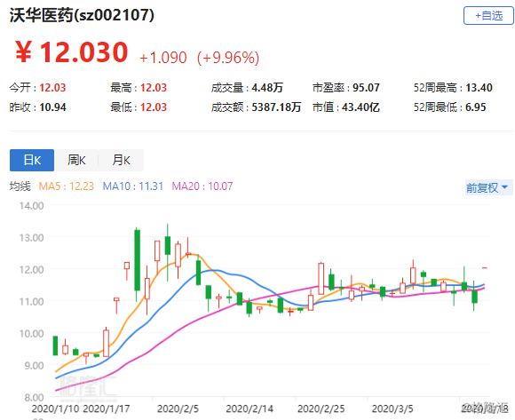Click the 市盈率 value 95.07

click(x=366, y=88)
